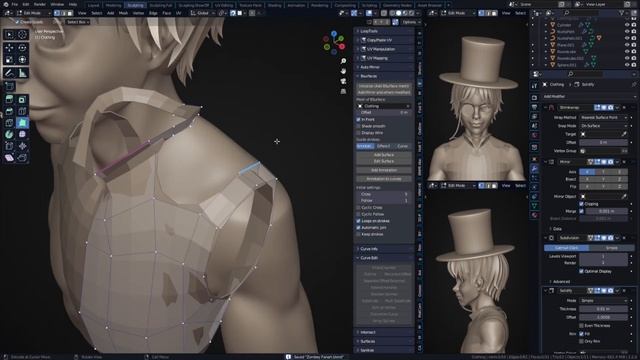Toggle the Keep strokes checkbox
Viewport: 640px width, 360px height.
click(x=358, y=234)
